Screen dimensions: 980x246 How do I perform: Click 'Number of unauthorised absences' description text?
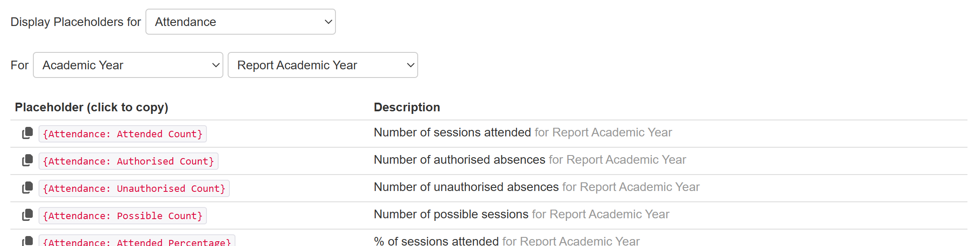(x=466, y=187)
